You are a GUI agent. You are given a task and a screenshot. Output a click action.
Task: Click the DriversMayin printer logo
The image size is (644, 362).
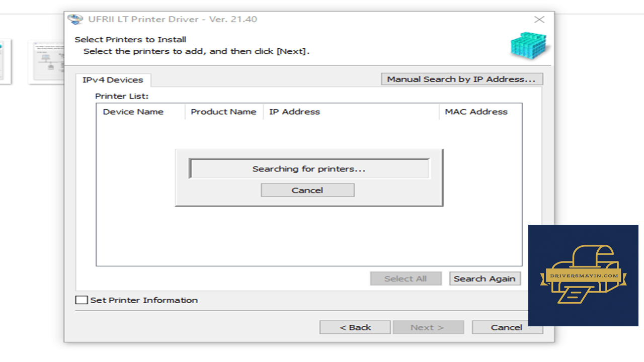click(583, 275)
